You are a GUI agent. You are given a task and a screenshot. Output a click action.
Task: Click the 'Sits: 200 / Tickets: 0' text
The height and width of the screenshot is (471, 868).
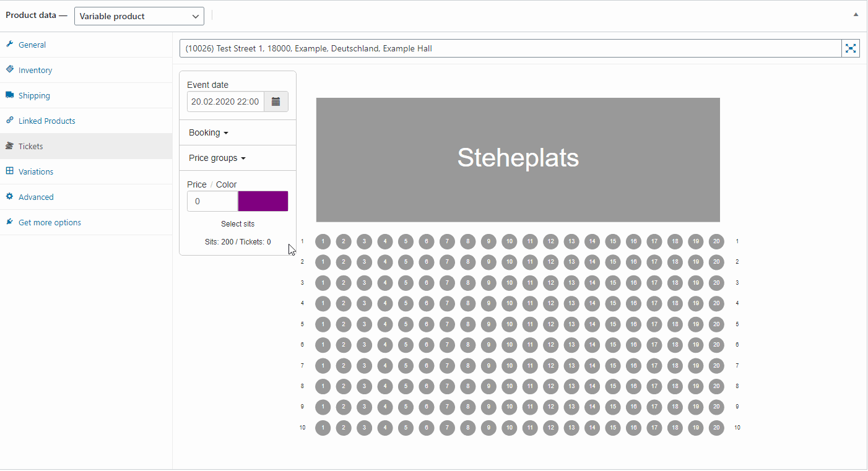pos(238,242)
